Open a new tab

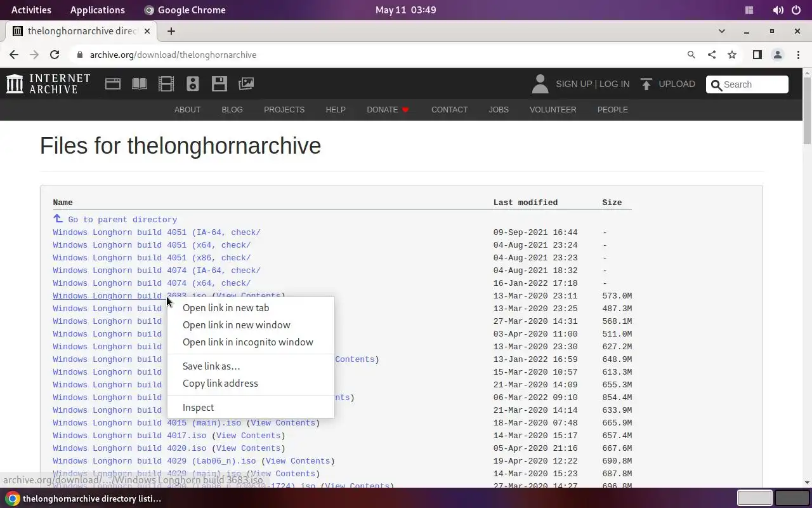[x=171, y=31]
